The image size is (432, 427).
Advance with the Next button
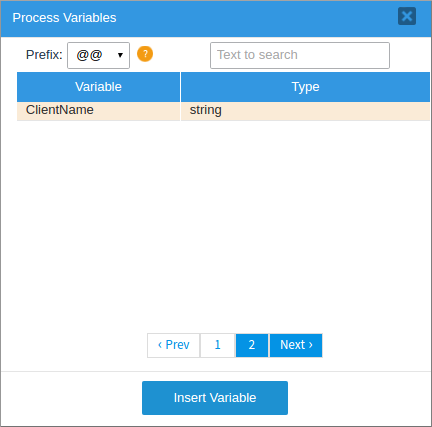296,345
